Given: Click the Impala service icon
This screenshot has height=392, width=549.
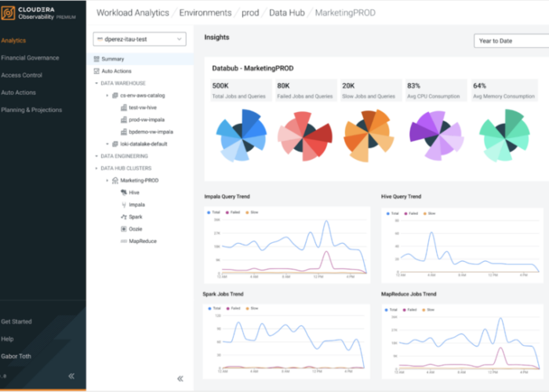Looking at the screenshot, I should (x=124, y=205).
